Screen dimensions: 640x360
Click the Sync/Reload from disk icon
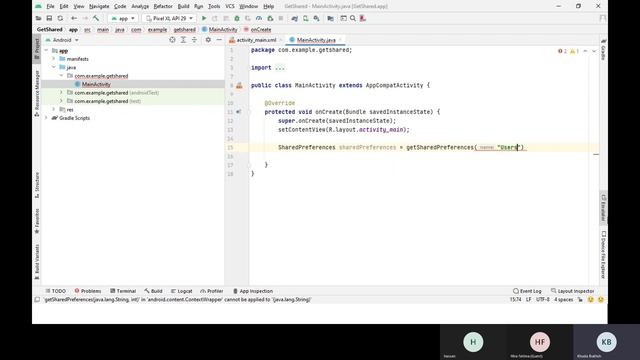tap(60, 18)
